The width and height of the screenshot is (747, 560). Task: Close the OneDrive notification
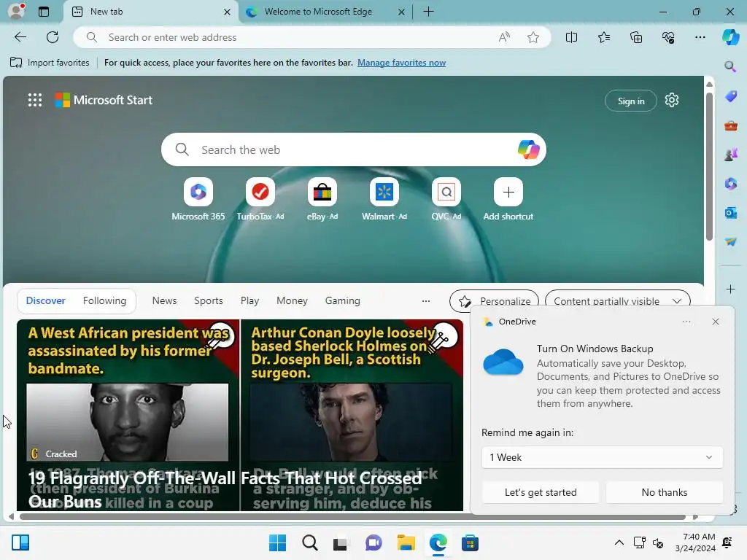pyautogui.click(x=715, y=322)
